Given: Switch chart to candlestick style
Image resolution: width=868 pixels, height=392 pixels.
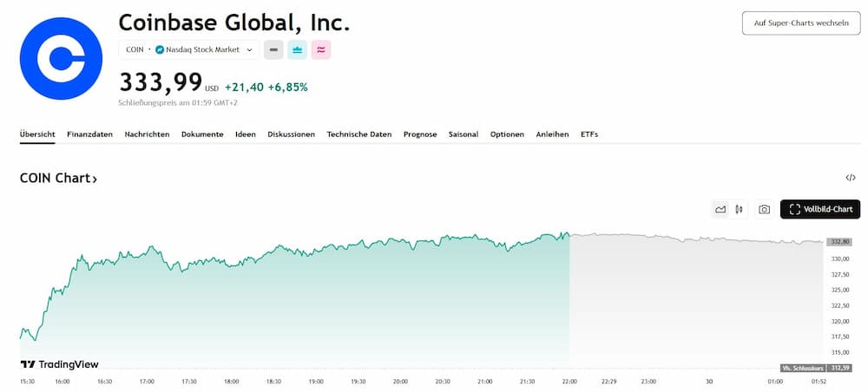Looking at the screenshot, I should pyautogui.click(x=739, y=209).
